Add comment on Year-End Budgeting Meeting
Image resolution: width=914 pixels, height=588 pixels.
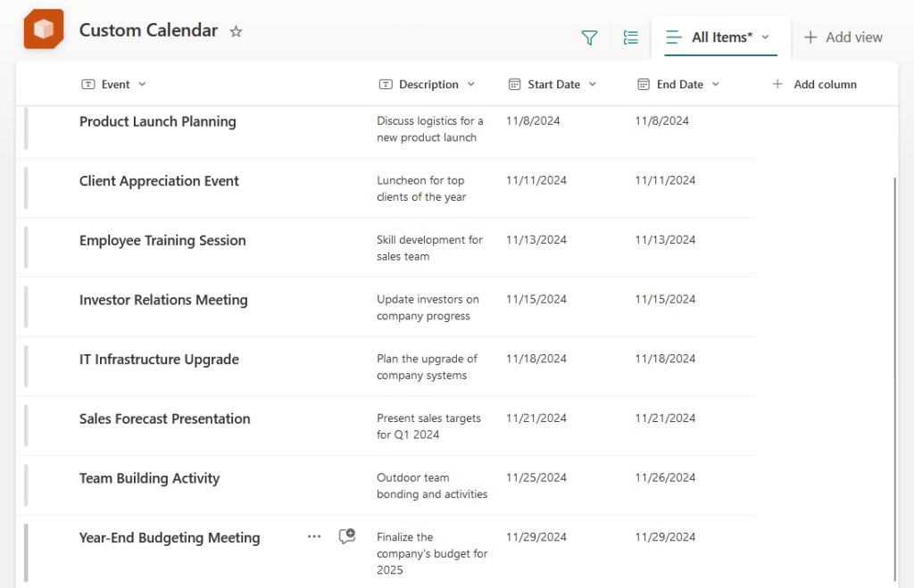click(x=347, y=536)
